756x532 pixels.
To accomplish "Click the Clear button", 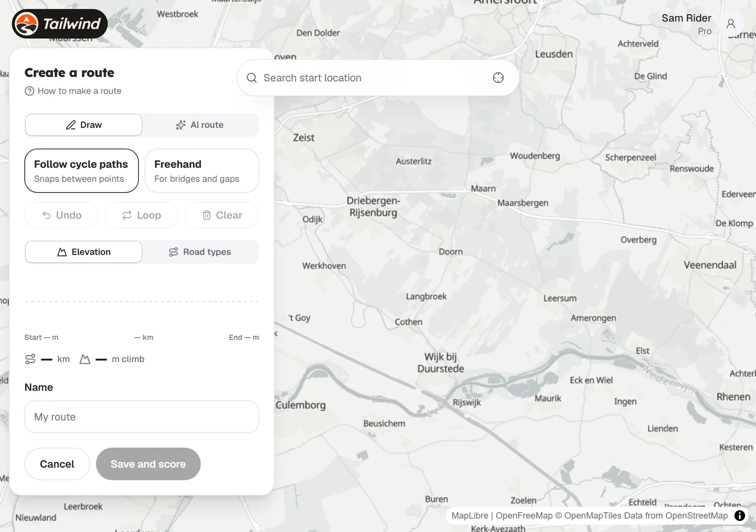I will click(x=222, y=215).
